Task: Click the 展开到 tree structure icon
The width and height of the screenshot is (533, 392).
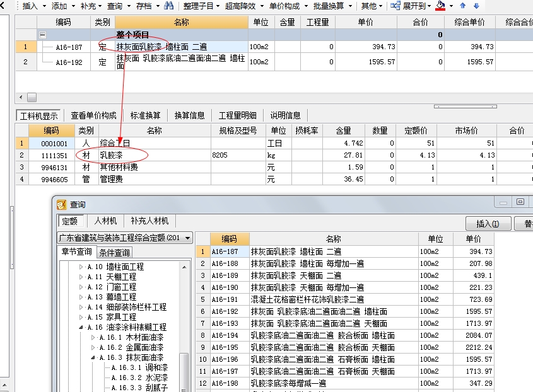Action: click(x=395, y=6)
